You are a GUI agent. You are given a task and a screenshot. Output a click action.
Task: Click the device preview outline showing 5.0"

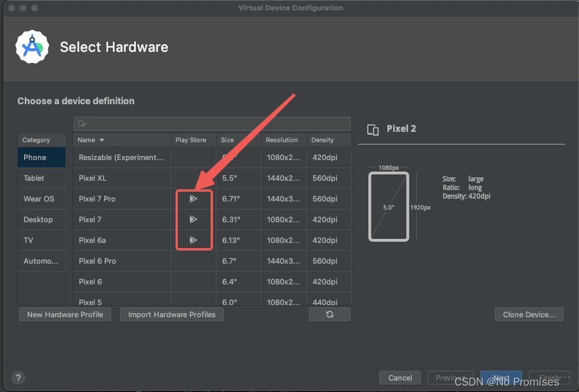389,207
